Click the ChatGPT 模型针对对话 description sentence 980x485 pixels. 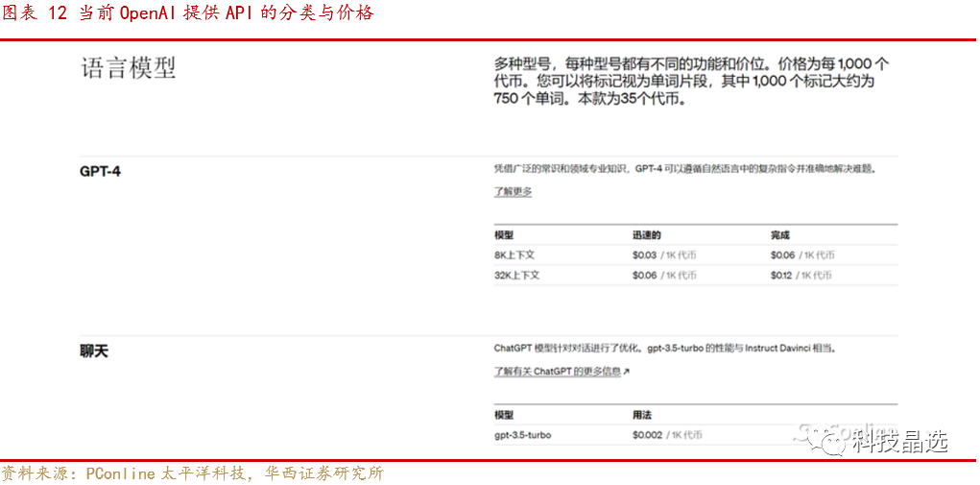[665, 348]
